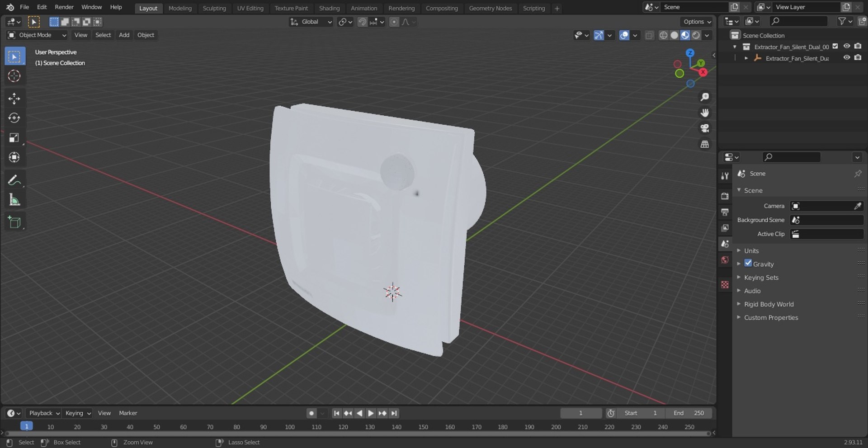868x448 pixels.
Task: Activate the Rotate tool
Action: point(14,118)
